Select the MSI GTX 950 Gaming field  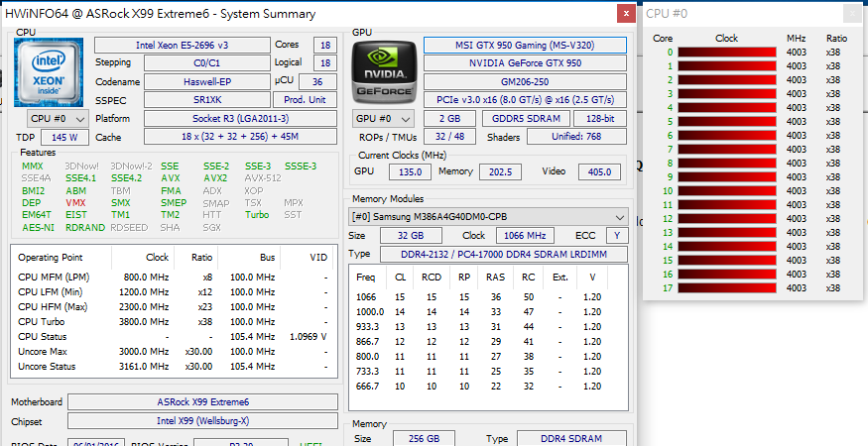[525, 45]
